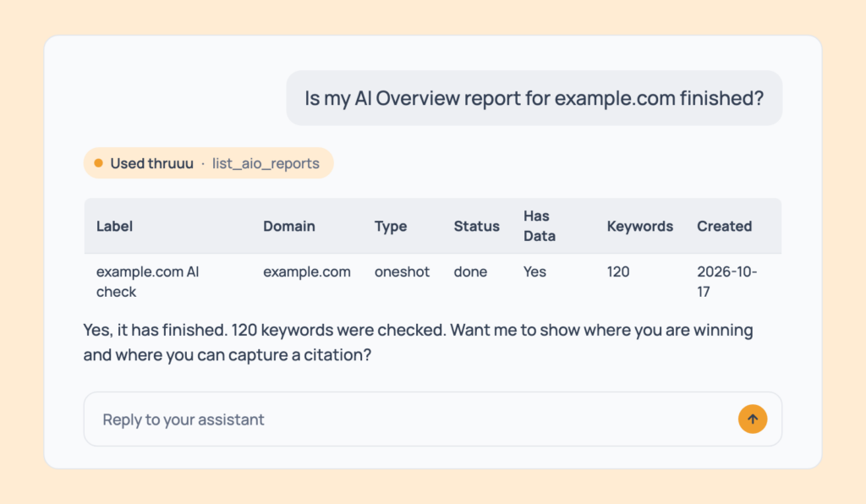Open the Used thruuu list_aio_reports tool badge
This screenshot has width=866, height=504.
(208, 163)
